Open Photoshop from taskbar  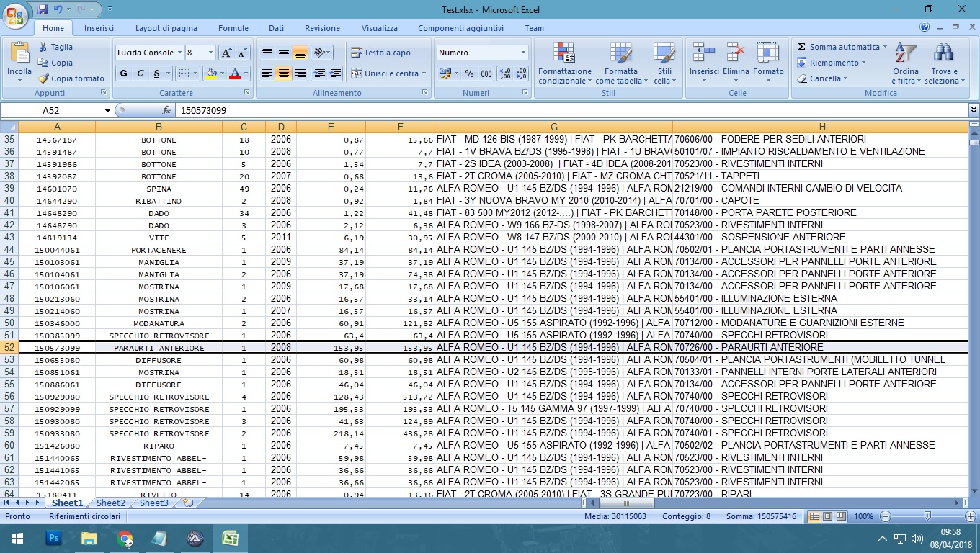[55, 538]
